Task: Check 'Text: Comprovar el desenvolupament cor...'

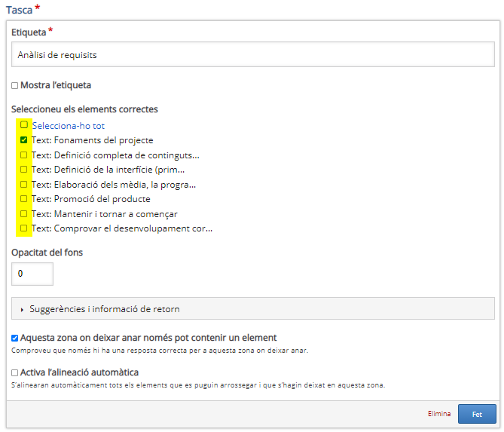Action: (x=24, y=228)
